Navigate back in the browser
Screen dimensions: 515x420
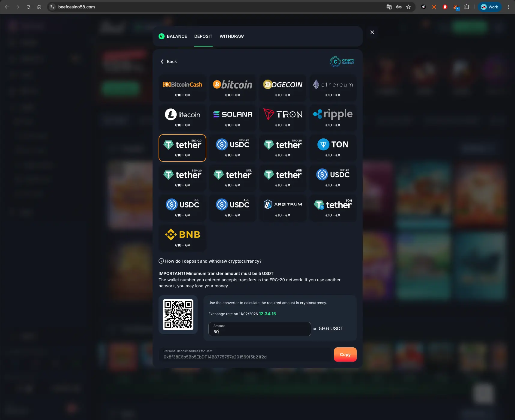(x=7, y=7)
